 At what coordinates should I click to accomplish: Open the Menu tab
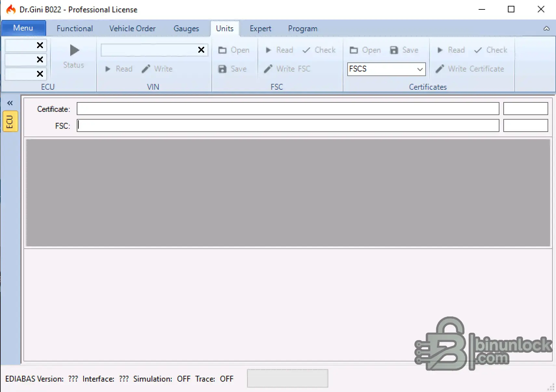click(23, 28)
